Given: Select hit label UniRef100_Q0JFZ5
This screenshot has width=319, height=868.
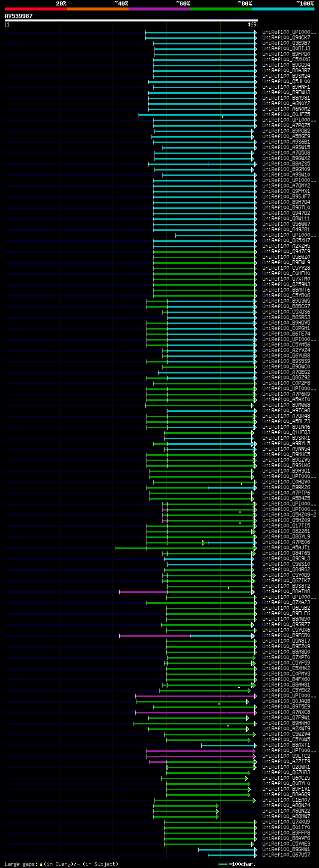Looking at the screenshot, I should click(x=286, y=115).
